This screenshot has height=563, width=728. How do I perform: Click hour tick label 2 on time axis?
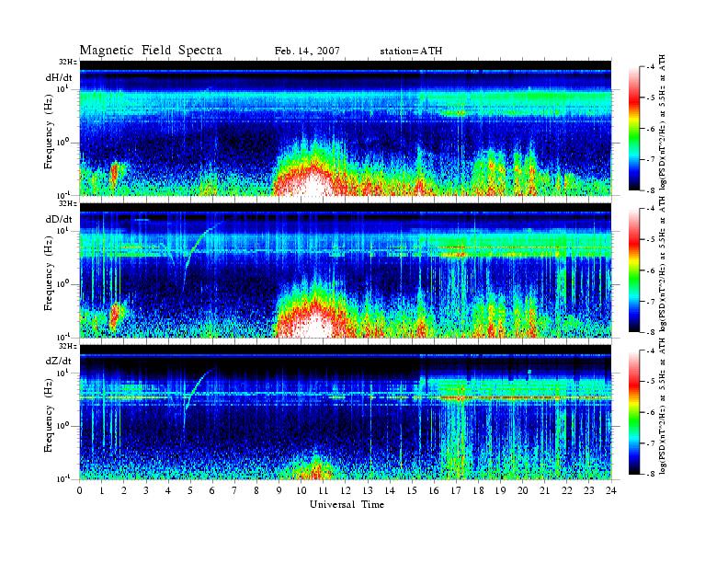(124, 490)
